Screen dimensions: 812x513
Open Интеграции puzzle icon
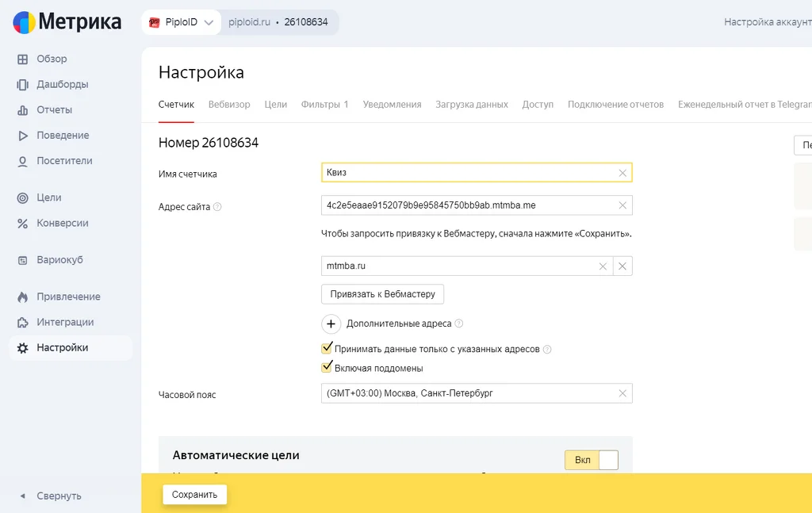pos(22,323)
